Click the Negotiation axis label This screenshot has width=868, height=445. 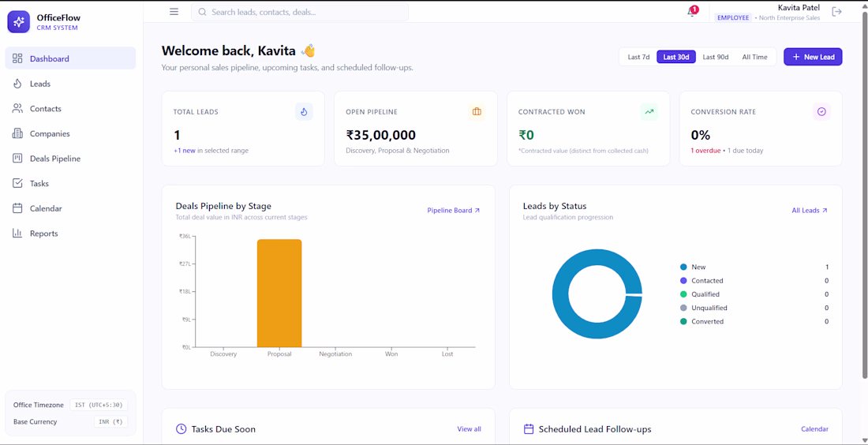pos(335,353)
